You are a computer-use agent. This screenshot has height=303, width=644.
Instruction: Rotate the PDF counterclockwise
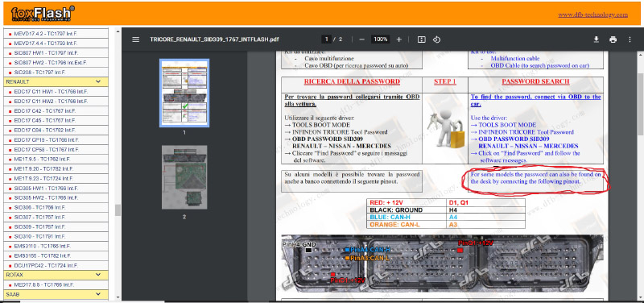436,39
